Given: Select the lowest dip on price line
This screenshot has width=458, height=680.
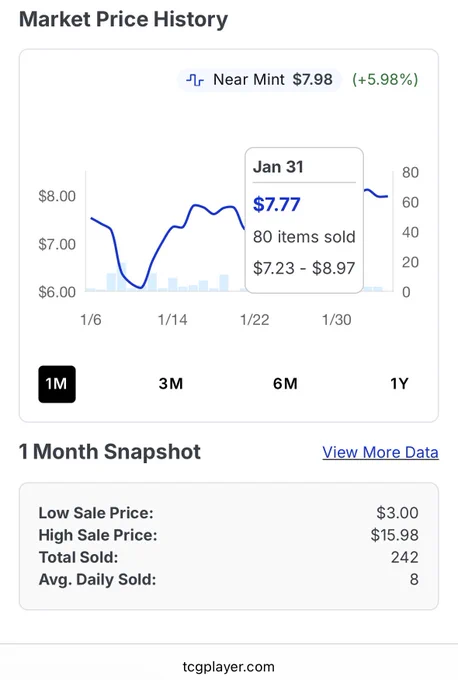Looking at the screenshot, I should pyautogui.click(x=141, y=287).
